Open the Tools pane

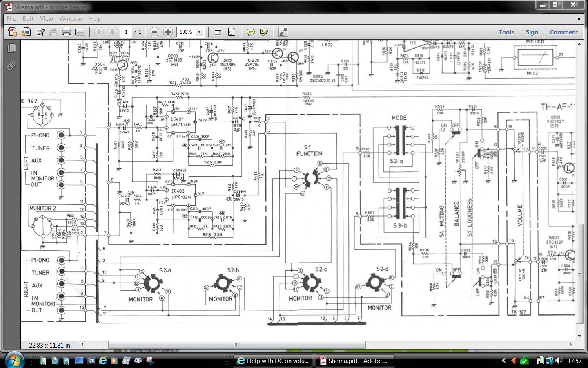point(506,32)
